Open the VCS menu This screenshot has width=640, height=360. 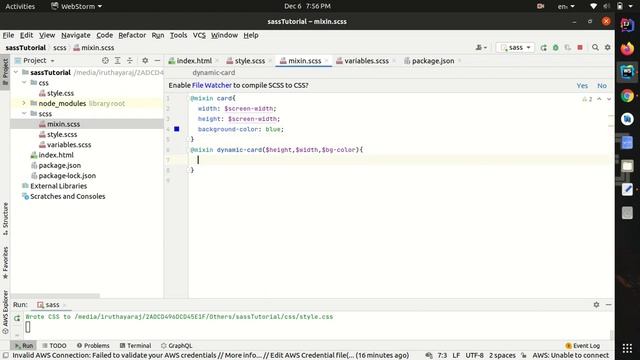(x=199, y=35)
